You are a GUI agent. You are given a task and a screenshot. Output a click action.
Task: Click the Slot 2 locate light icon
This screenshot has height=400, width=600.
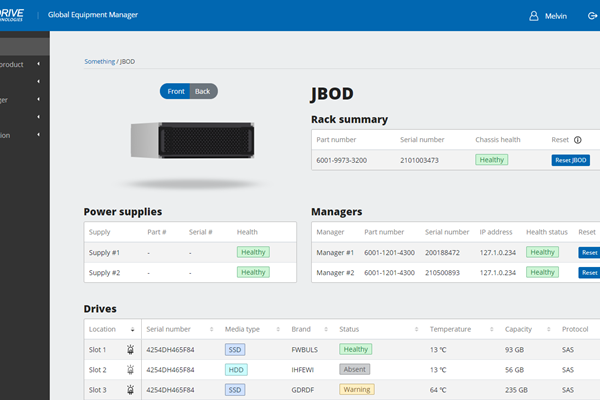(130, 370)
